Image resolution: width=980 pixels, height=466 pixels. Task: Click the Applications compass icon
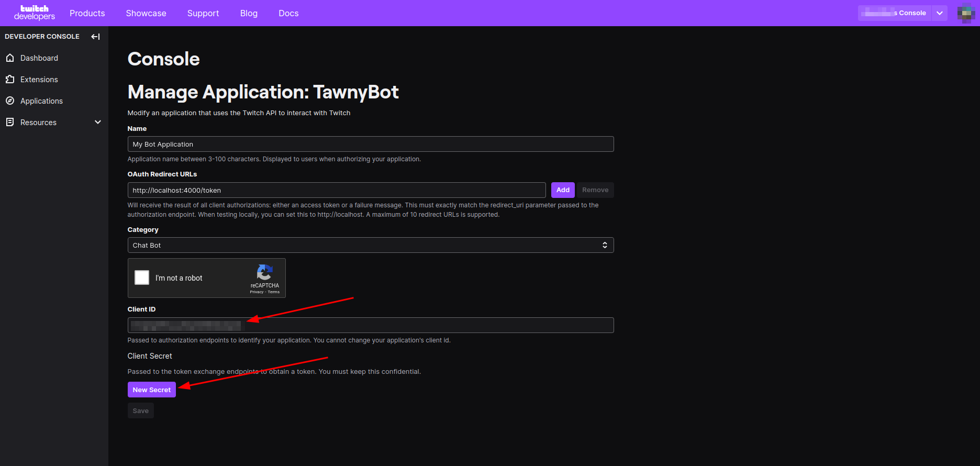pos(10,101)
